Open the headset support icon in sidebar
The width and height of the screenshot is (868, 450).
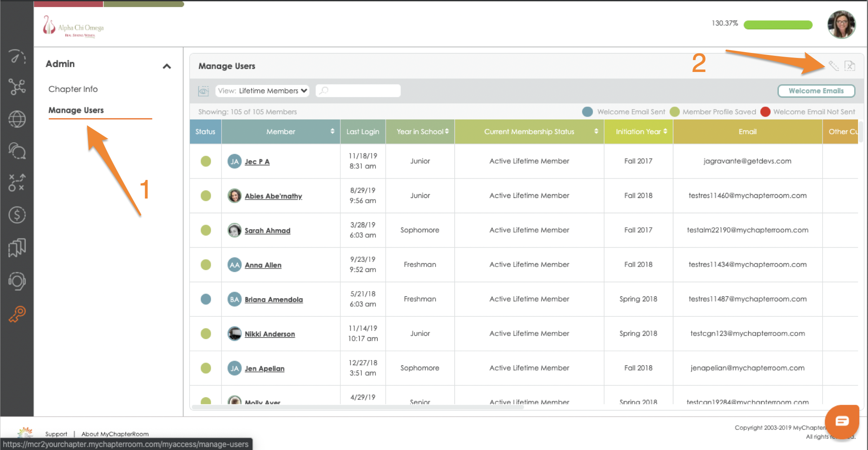(x=17, y=281)
